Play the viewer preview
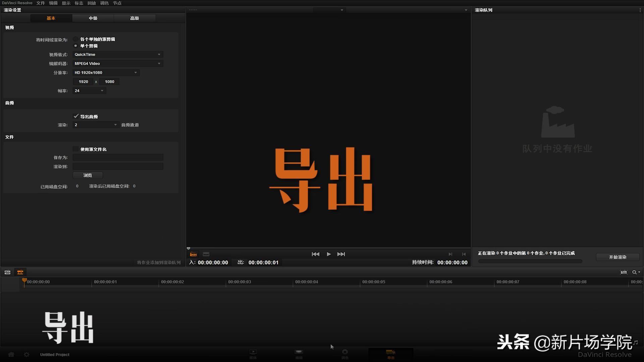Viewport: 644px width, 362px height. [329, 254]
